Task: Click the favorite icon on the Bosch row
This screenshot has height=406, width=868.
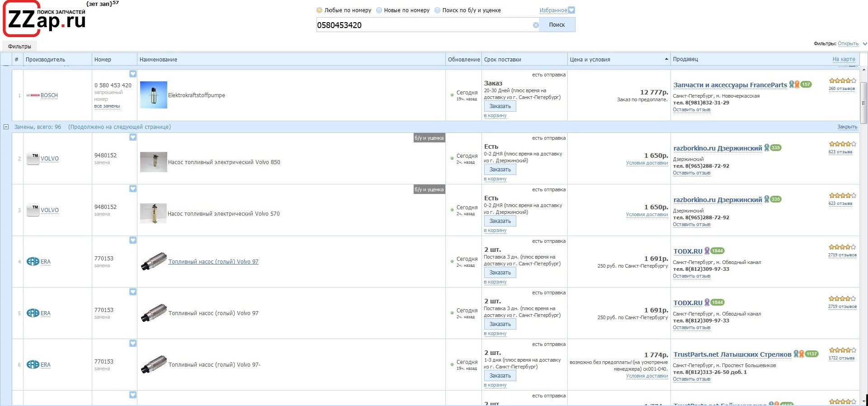Action: click(132, 74)
